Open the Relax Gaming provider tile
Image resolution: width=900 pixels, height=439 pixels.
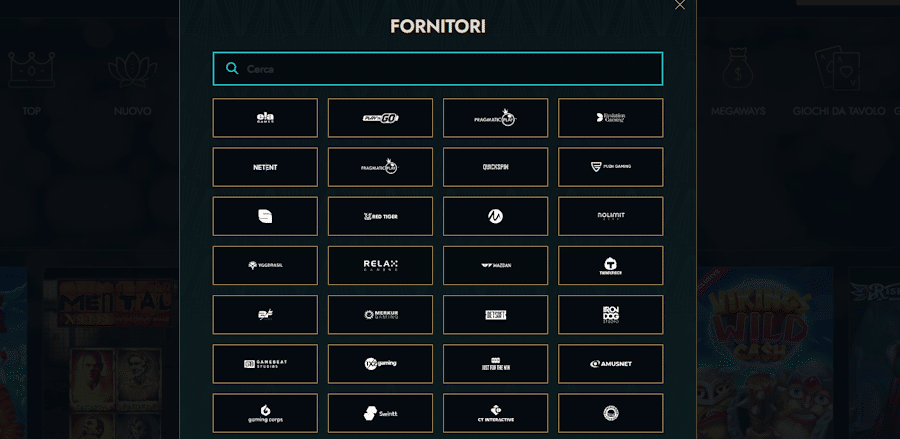click(x=381, y=266)
